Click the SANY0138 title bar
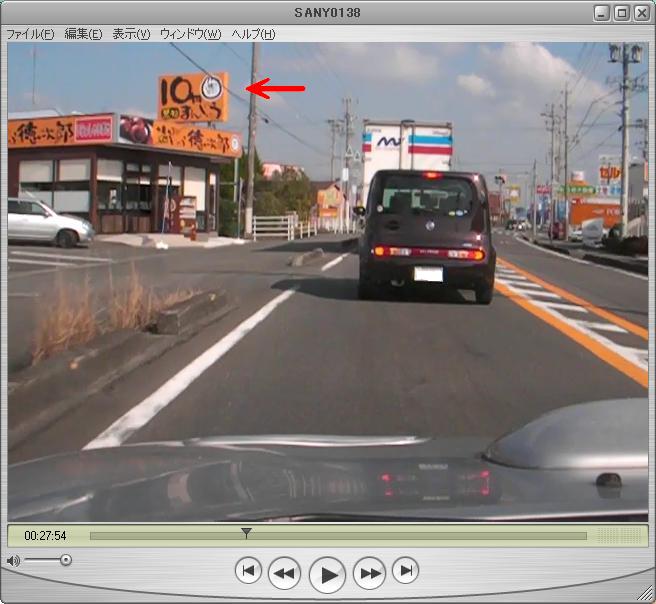The height and width of the screenshot is (604, 656). 328,13
